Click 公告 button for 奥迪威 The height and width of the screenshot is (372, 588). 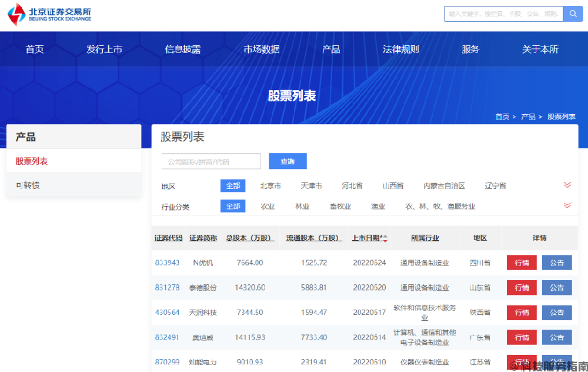557,337
